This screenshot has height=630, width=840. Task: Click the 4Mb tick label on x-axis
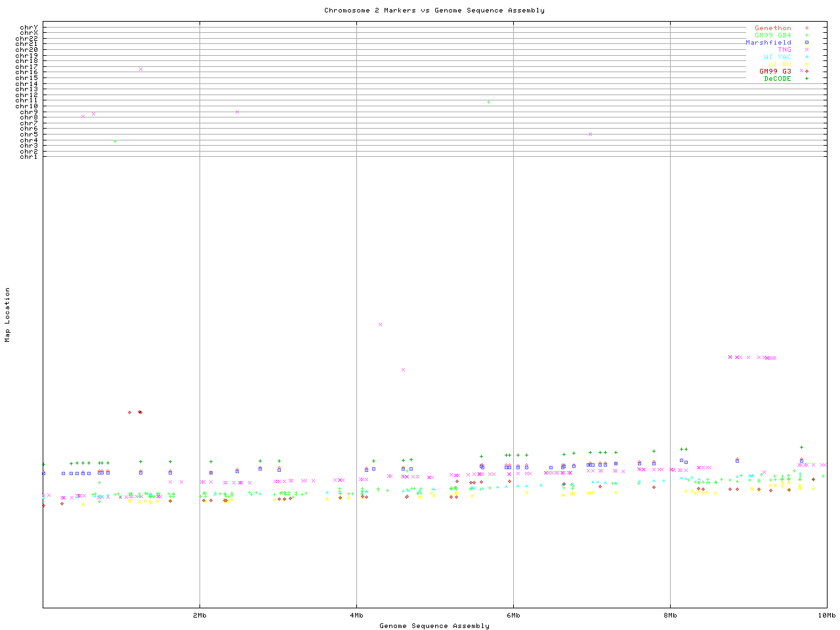coord(356,616)
